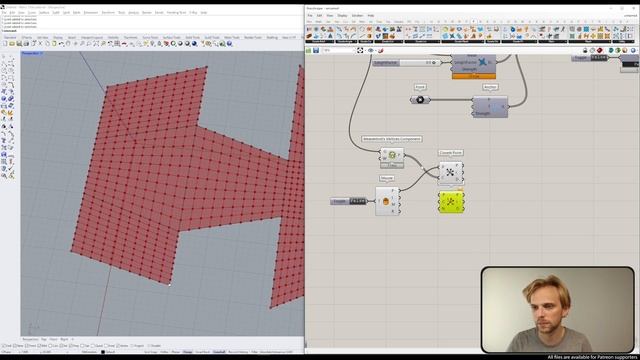This screenshot has height=360, width=640.
Task: Select the Weaverbird's Vertices component on the canvas
Action: pos(392,158)
